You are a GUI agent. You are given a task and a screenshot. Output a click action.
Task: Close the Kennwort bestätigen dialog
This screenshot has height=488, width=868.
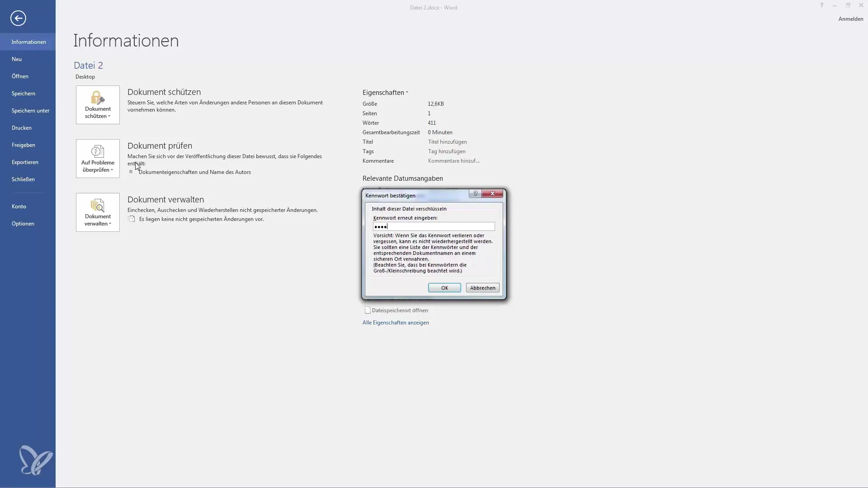492,193
